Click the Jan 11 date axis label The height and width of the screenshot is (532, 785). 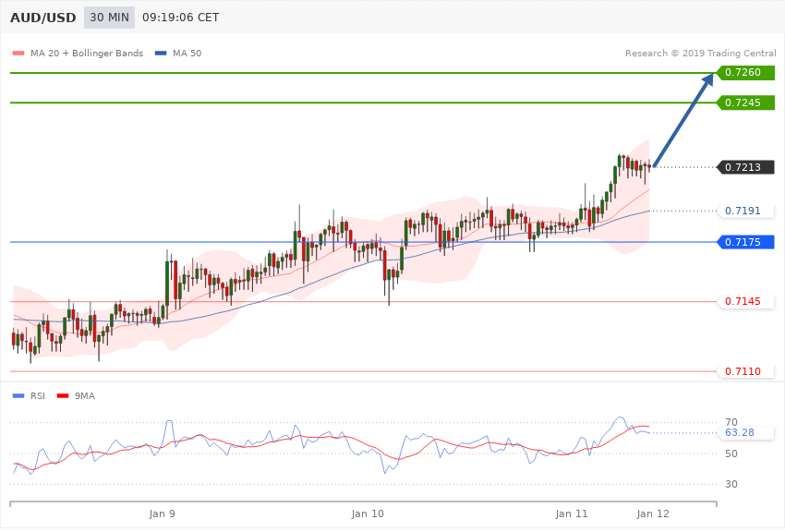tap(572, 514)
